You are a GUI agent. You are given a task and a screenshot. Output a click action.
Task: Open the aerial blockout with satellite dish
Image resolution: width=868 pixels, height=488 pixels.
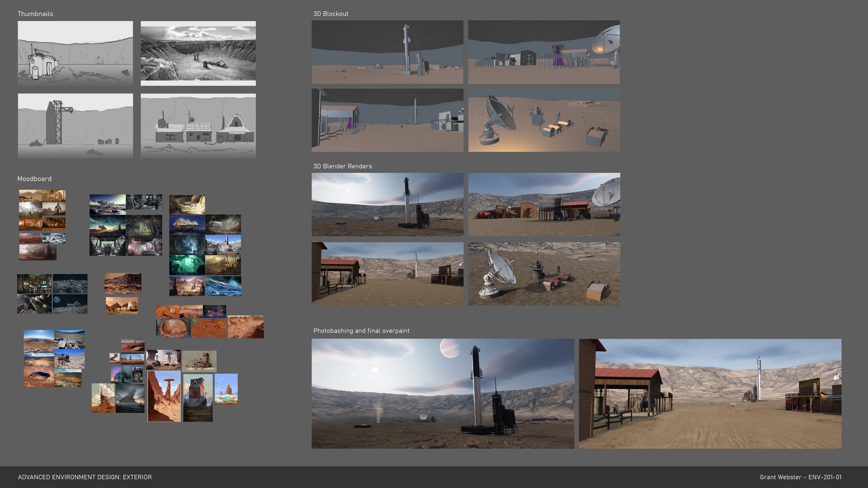pos(544,120)
